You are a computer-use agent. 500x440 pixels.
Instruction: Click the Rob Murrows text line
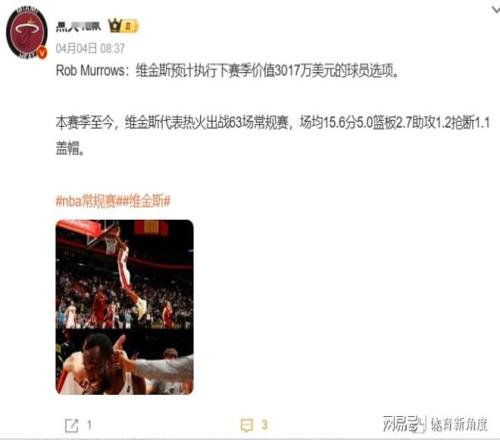(227, 71)
